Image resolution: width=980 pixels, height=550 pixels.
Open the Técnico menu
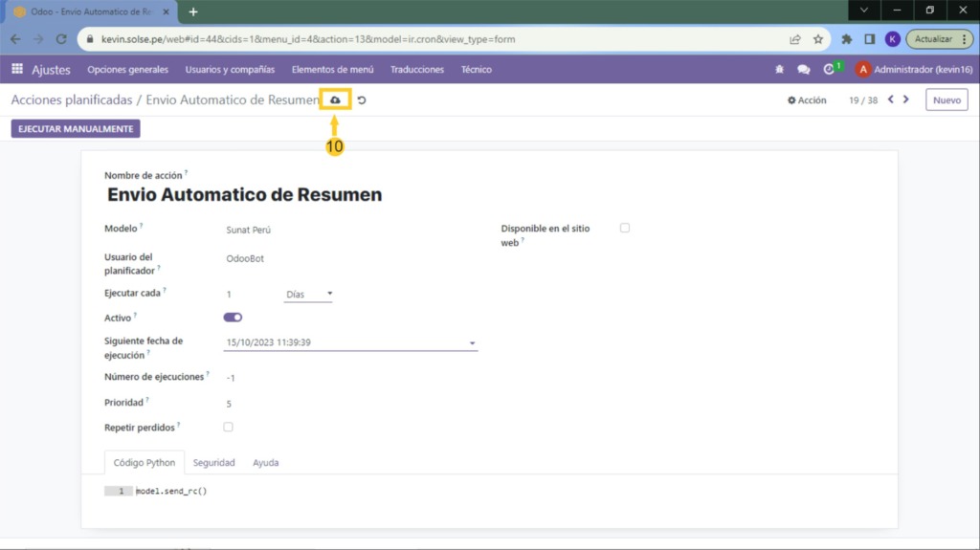pos(476,70)
